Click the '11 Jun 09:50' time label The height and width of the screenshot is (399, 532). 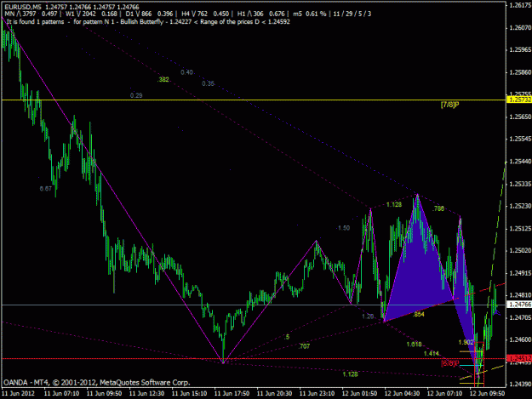pos(104,394)
